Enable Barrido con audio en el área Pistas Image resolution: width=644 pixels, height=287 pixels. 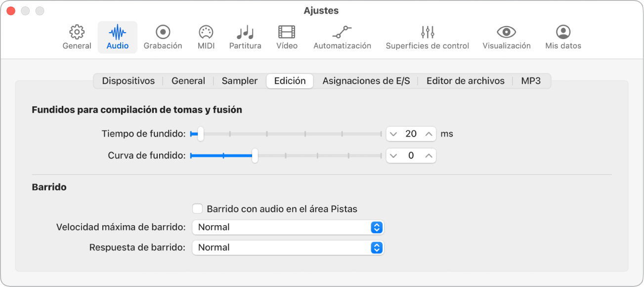[x=197, y=208]
